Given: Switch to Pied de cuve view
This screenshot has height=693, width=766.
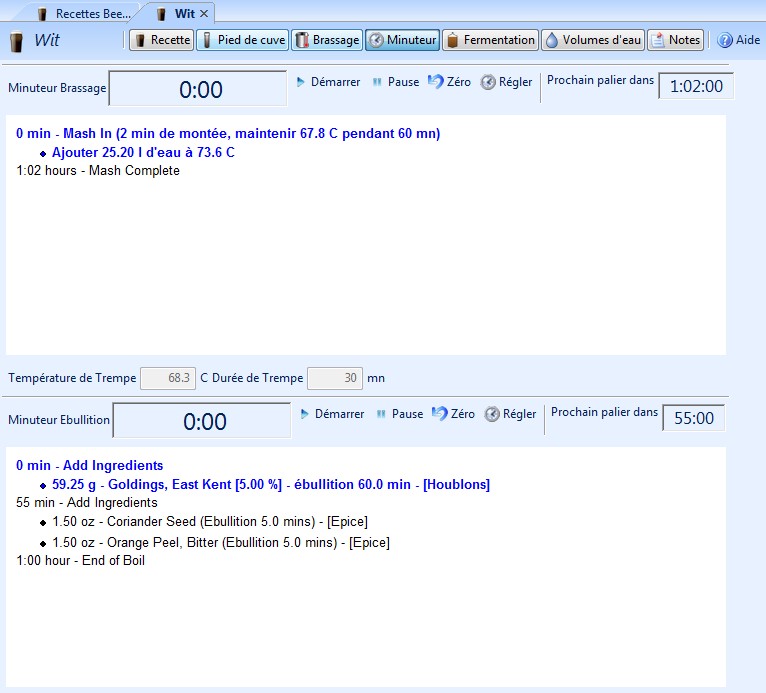Looking at the screenshot, I should [x=243, y=40].
